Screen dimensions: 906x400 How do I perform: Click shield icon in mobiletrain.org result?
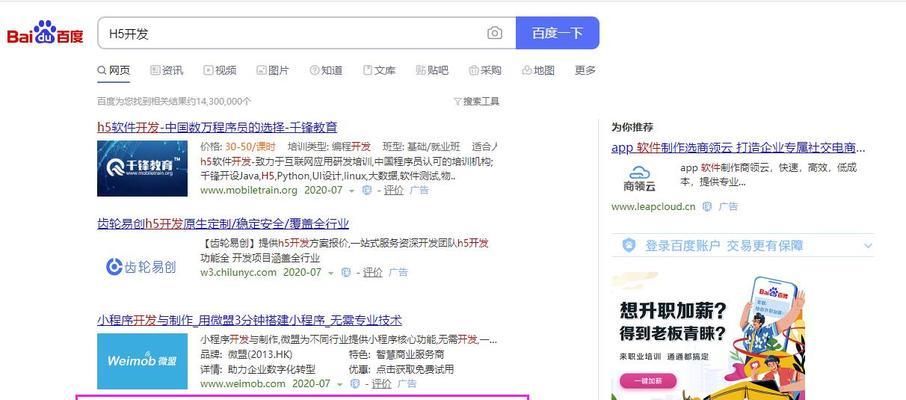pos(366,190)
